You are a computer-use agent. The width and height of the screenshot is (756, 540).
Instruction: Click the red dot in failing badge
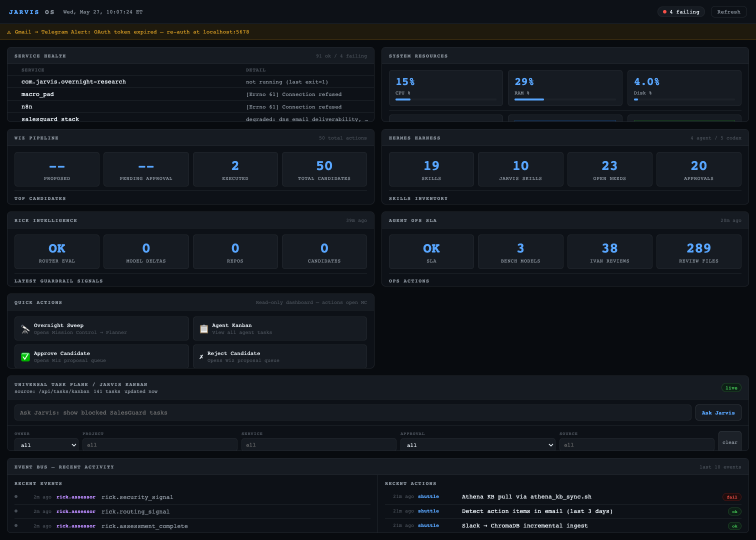(x=664, y=12)
